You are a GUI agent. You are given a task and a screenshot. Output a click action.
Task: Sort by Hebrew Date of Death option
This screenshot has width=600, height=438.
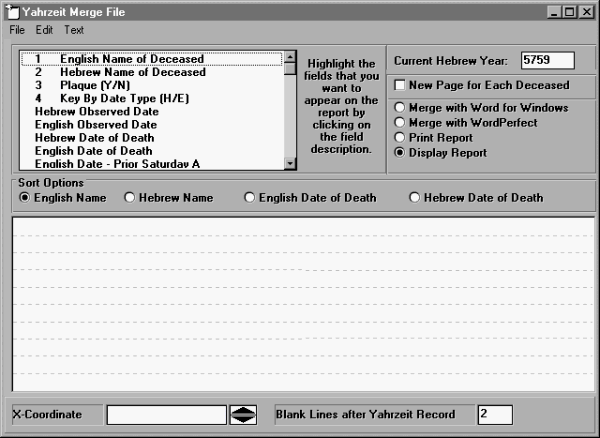pos(415,198)
